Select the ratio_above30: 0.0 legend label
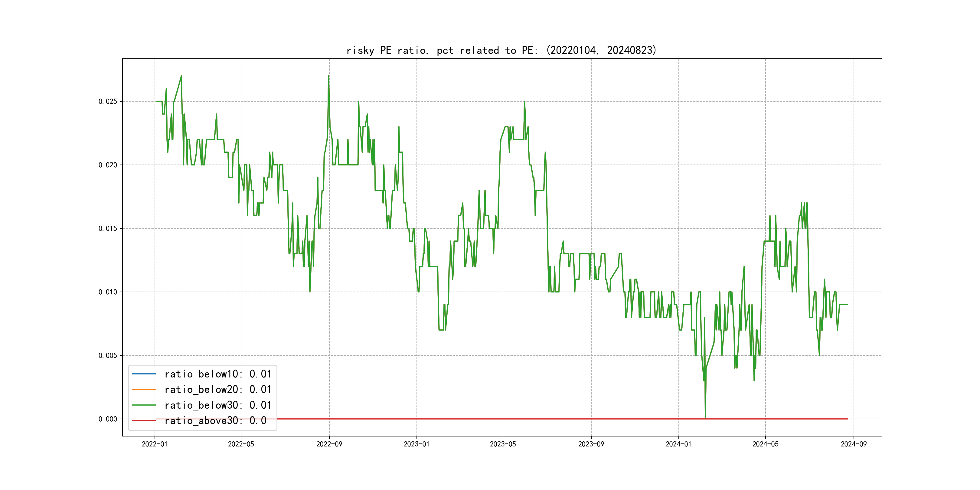Image resolution: width=980 pixels, height=490 pixels. tap(215, 420)
